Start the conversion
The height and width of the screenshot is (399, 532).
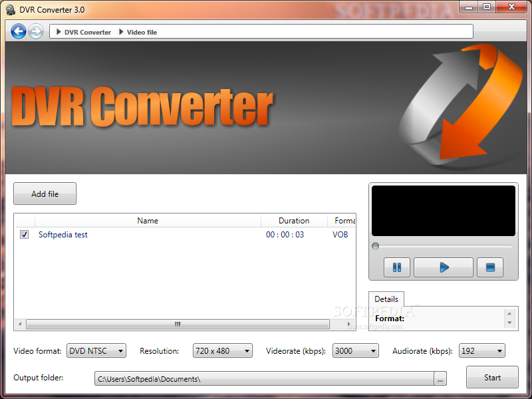coord(492,377)
